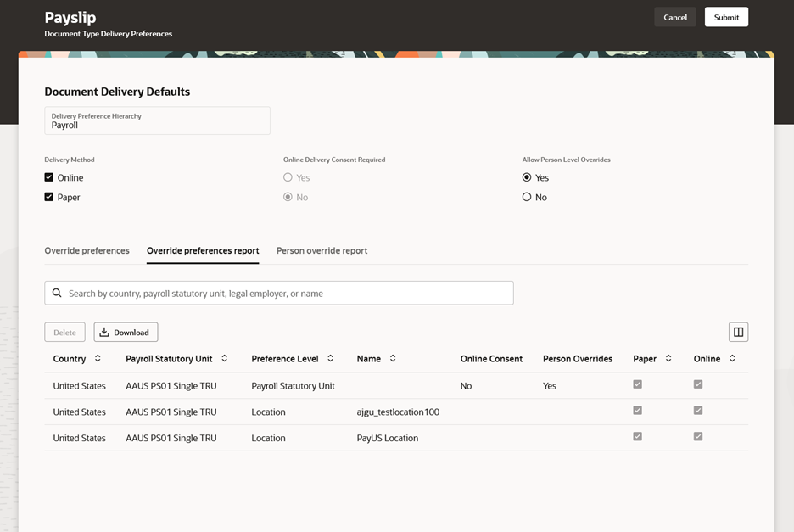Sort by Payroll Statutory Unit arrows
Image resolution: width=794 pixels, height=532 pixels.
pyautogui.click(x=224, y=358)
